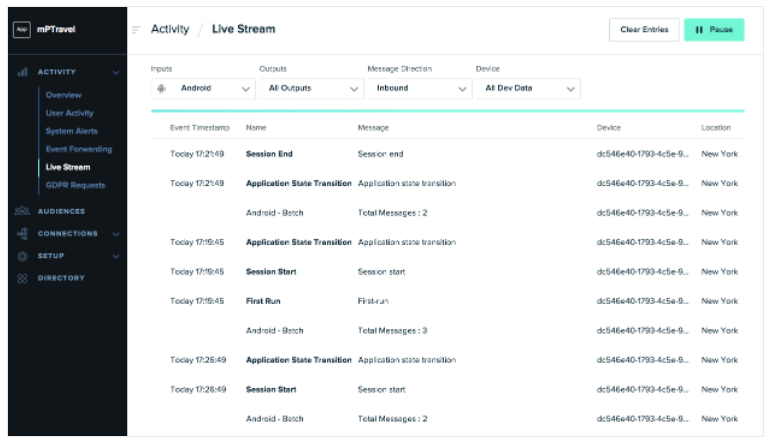Image resolution: width=774 pixels, height=444 pixels.
Task: Click the Directory grid icon
Action: pos(21,278)
